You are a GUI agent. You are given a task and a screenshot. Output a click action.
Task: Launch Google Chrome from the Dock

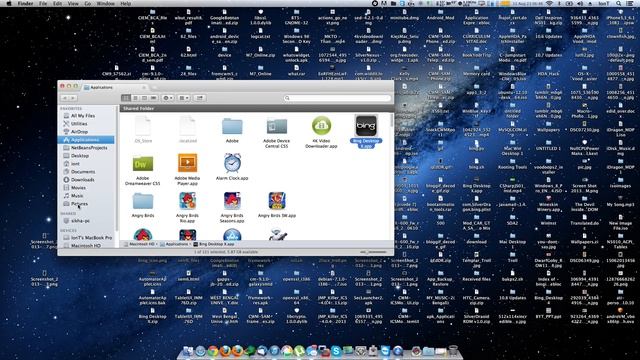click(213, 351)
